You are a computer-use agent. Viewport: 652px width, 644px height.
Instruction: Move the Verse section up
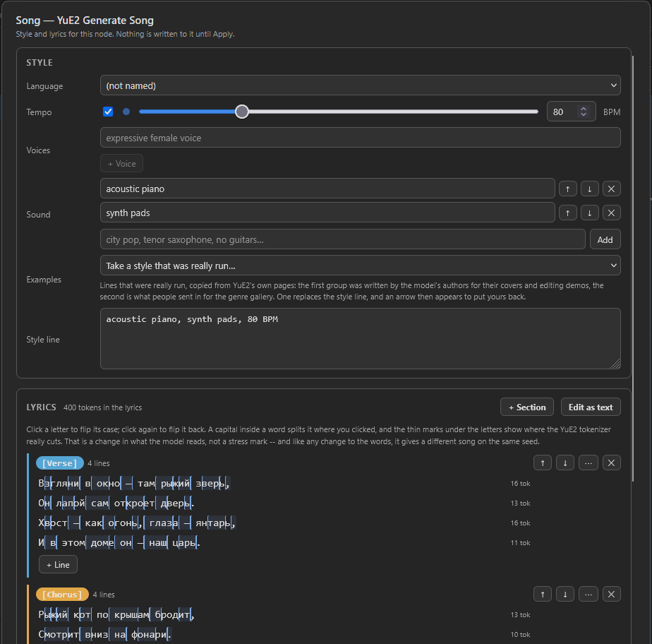pos(543,463)
